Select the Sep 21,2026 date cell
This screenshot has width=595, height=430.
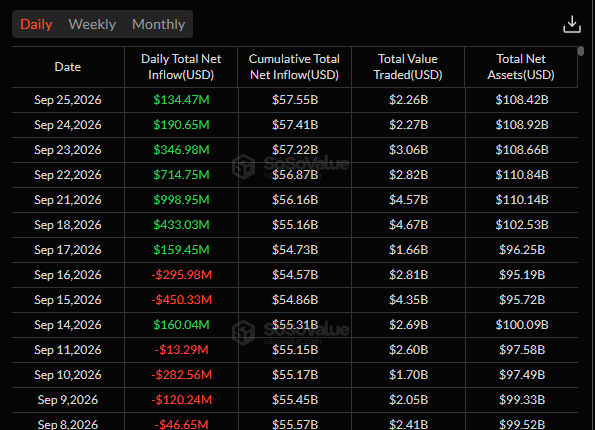[68, 200]
